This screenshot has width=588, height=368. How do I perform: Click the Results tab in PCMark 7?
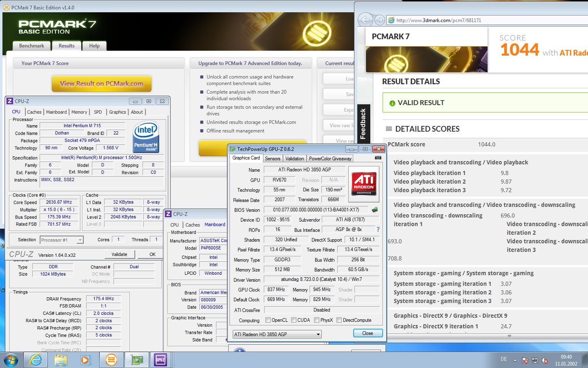tap(67, 46)
